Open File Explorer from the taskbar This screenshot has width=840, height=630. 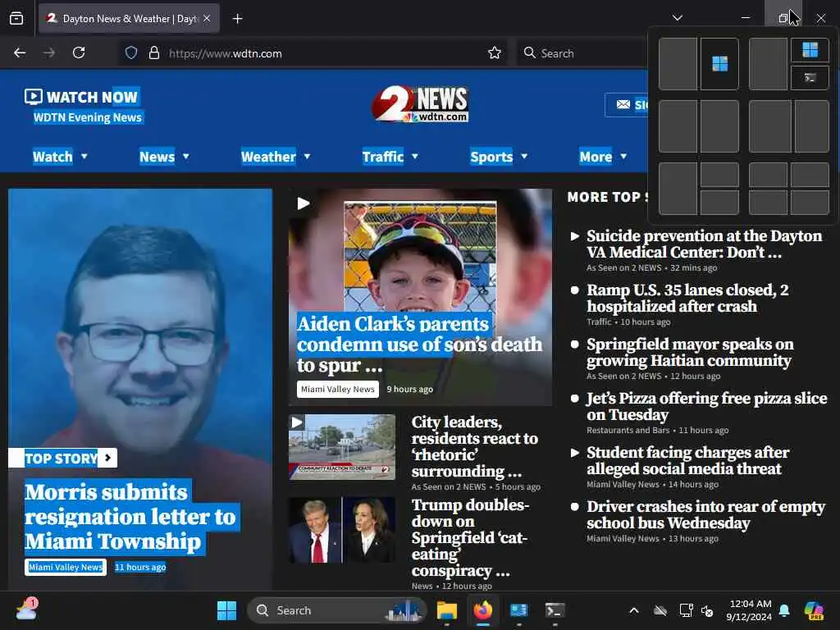[x=447, y=610]
